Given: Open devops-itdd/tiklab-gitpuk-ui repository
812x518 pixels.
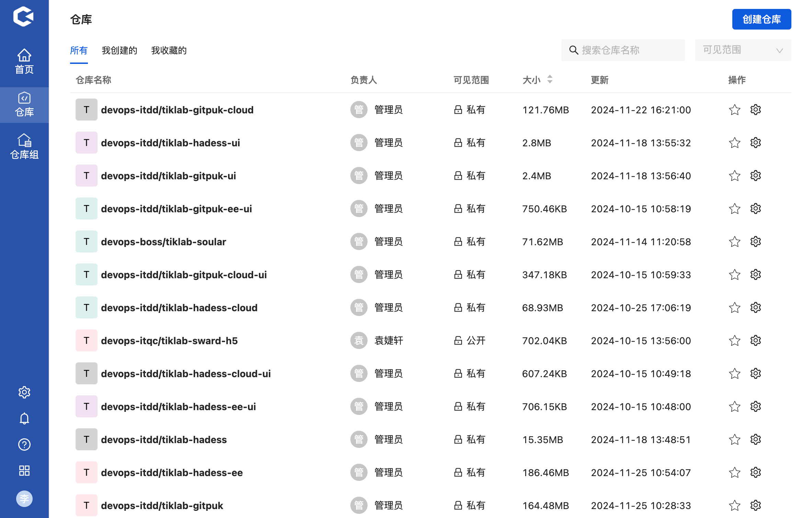Looking at the screenshot, I should click(x=168, y=176).
